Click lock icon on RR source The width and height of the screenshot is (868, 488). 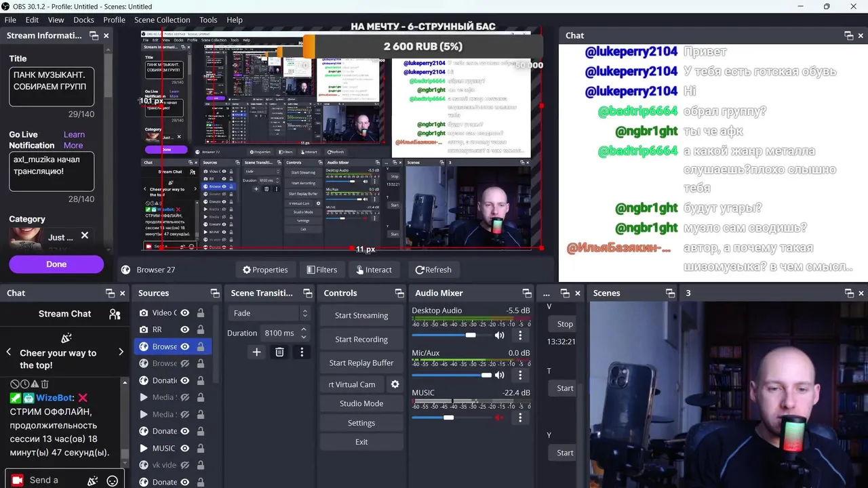point(201,329)
